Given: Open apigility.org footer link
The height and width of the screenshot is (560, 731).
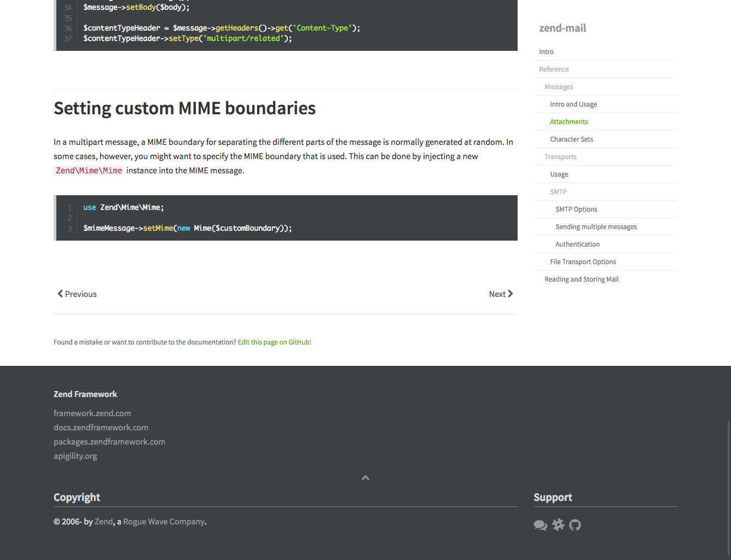Looking at the screenshot, I should pos(76,456).
